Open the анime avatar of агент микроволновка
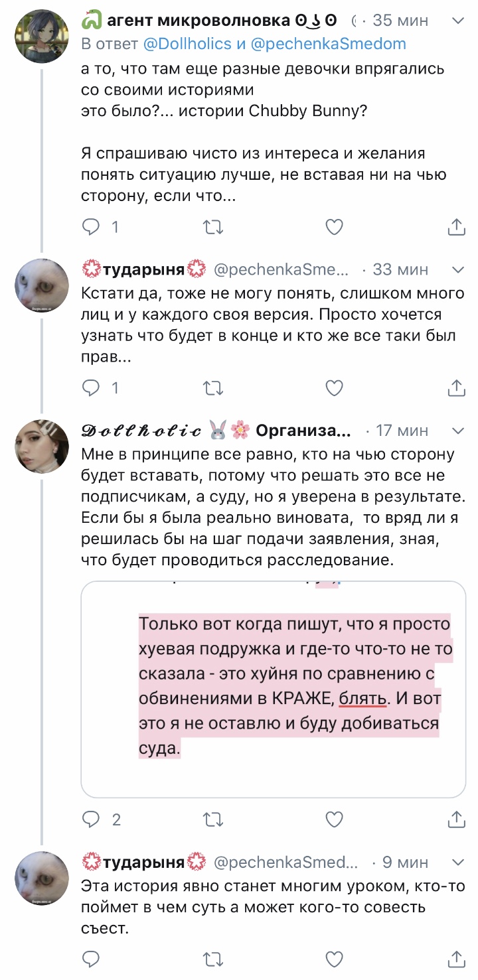Viewport: 478px width, 980px height. [42, 35]
